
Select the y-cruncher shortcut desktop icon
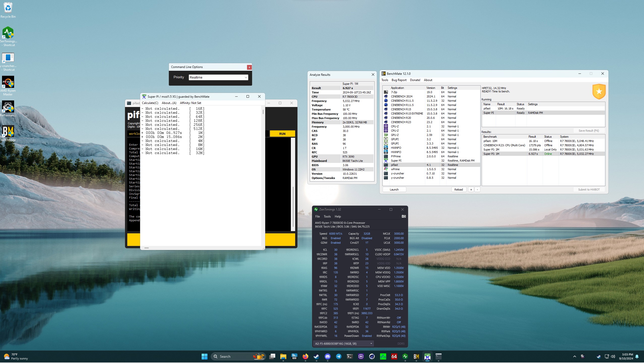click(x=8, y=62)
